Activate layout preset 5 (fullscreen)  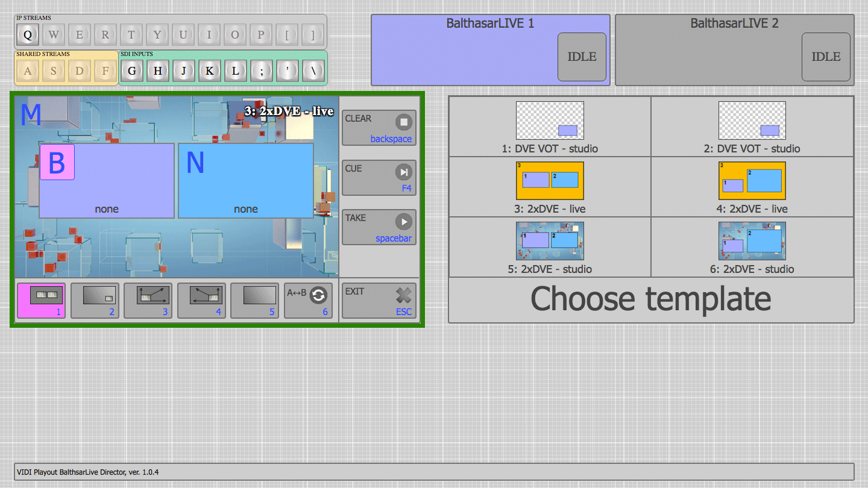[255, 301]
